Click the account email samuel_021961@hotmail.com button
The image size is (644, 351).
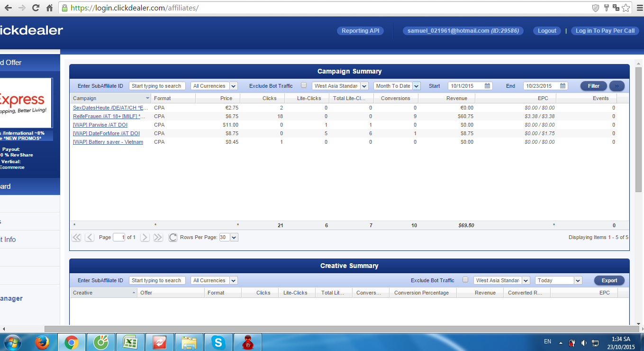pyautogui.click(x=463, y=31)
